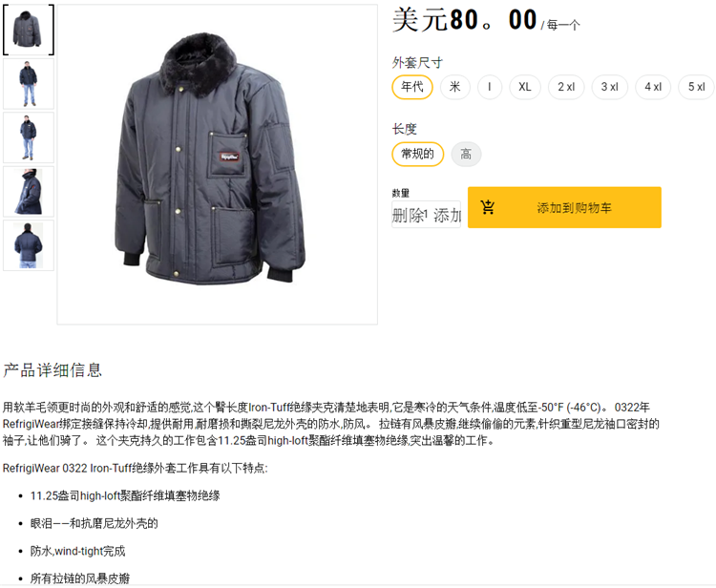Open the man wearing jacket front thumbnail
The height and width of the screenshot is (588, 716).
(29, 84)
